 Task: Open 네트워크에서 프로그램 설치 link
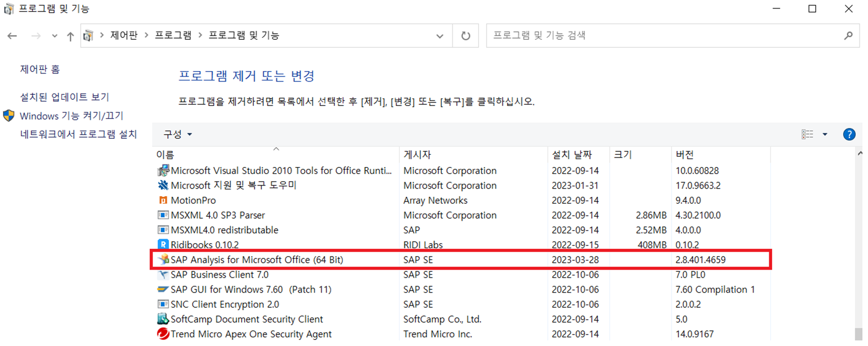pos(78,134)
